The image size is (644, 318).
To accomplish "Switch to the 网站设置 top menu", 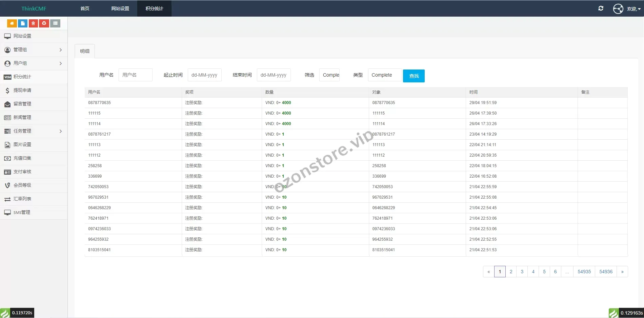I will [120, 8].
